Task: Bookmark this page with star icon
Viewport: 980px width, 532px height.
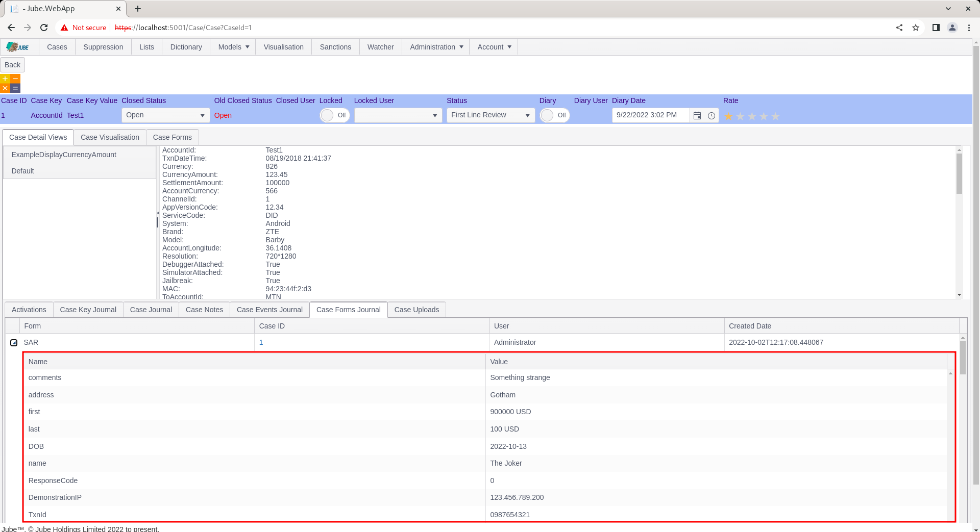Action: 916,28
